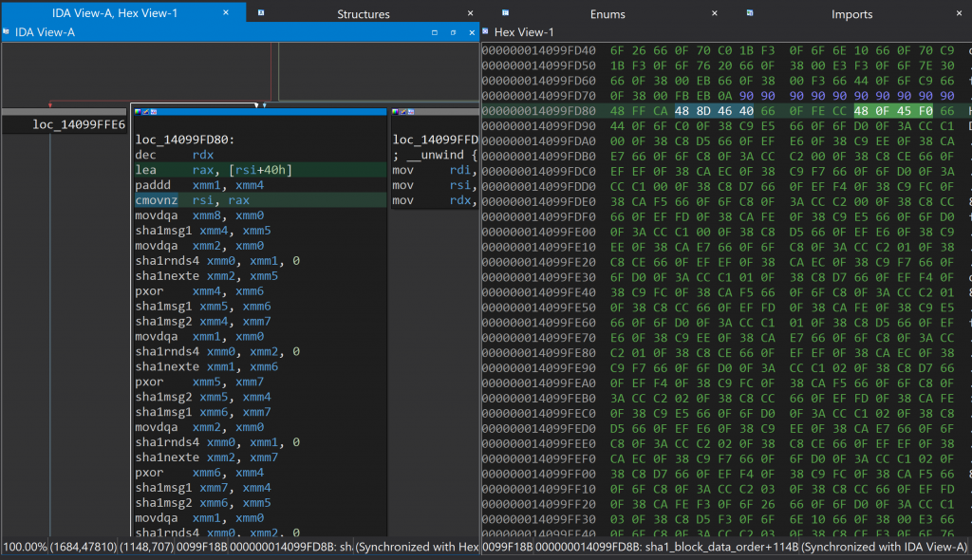Viewport: 972px width, 560px height.
Task: Click the Hex View-1 panel title
Action: (x=524, y=32)
